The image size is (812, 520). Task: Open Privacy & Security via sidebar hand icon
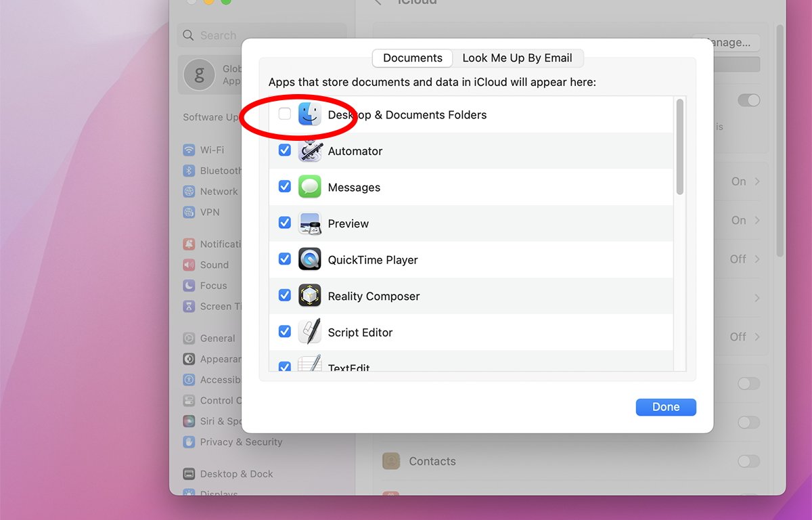[189, 441]
